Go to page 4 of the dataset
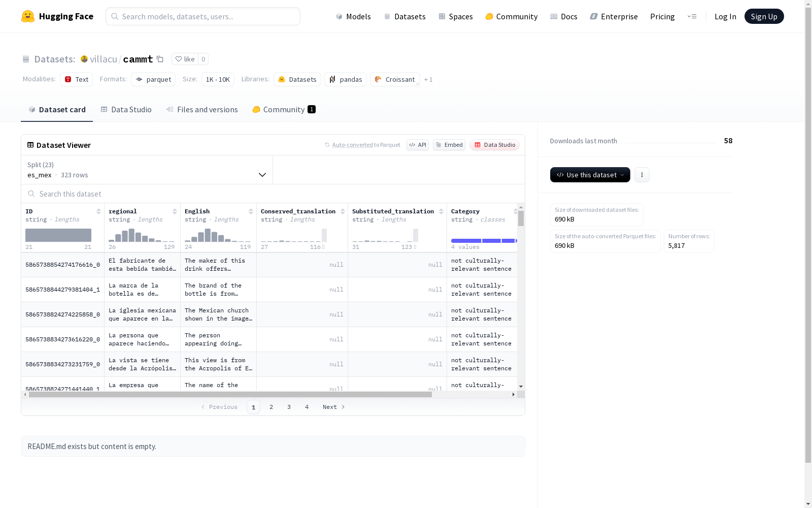 click(x=307, y=407)
